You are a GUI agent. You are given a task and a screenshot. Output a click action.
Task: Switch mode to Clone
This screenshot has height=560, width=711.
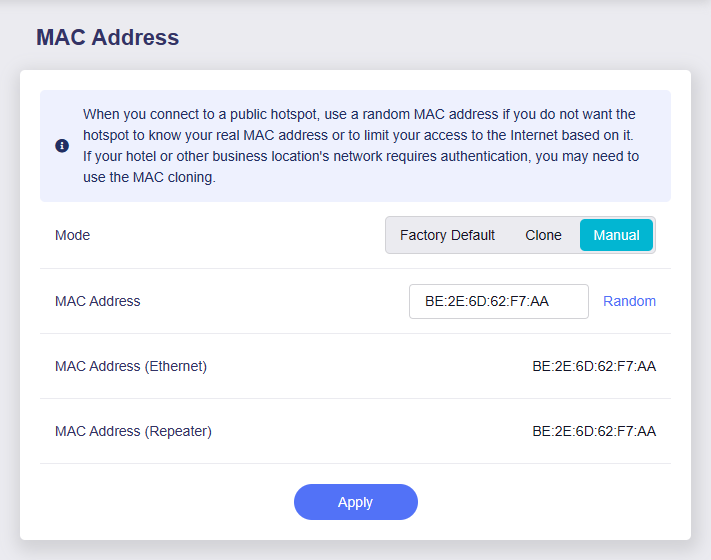543,236
